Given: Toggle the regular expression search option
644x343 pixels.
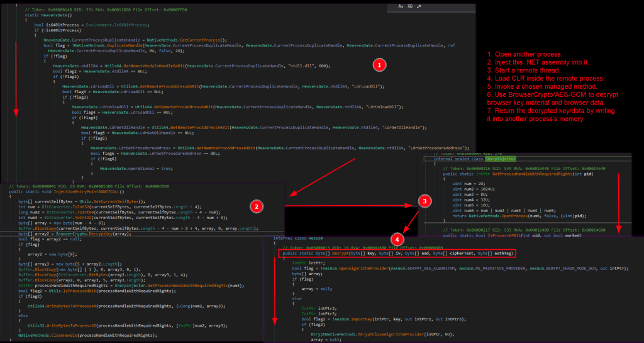Looking at the screenshot, I should pyautogui.click(x=419, y=6).
